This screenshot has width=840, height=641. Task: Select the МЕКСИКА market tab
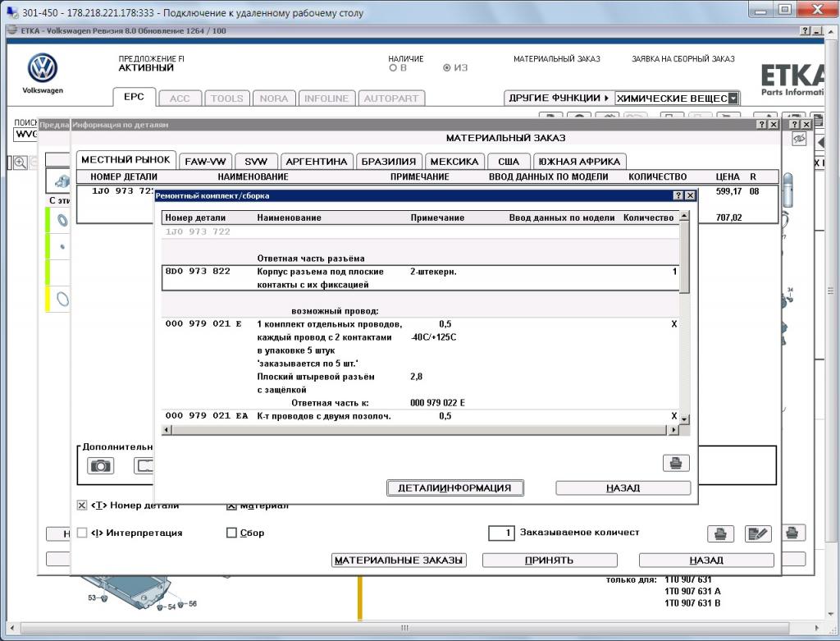pos(454,162)
